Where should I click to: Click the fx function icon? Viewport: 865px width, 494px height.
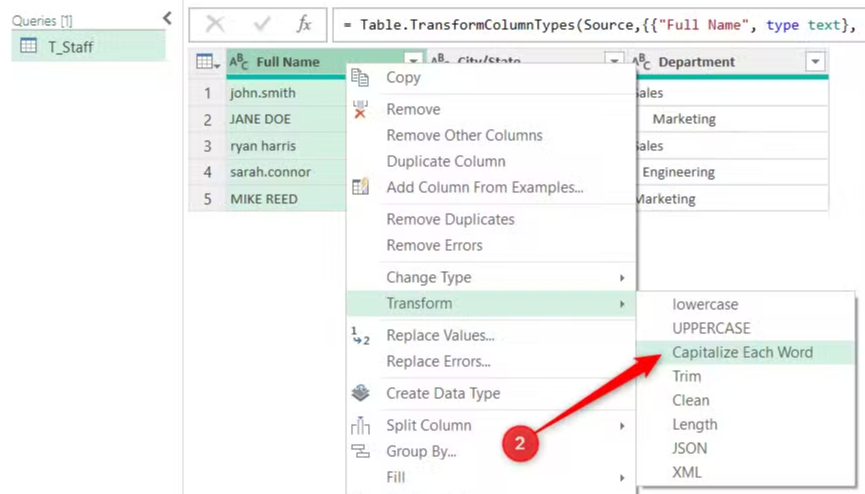[304, 24]
